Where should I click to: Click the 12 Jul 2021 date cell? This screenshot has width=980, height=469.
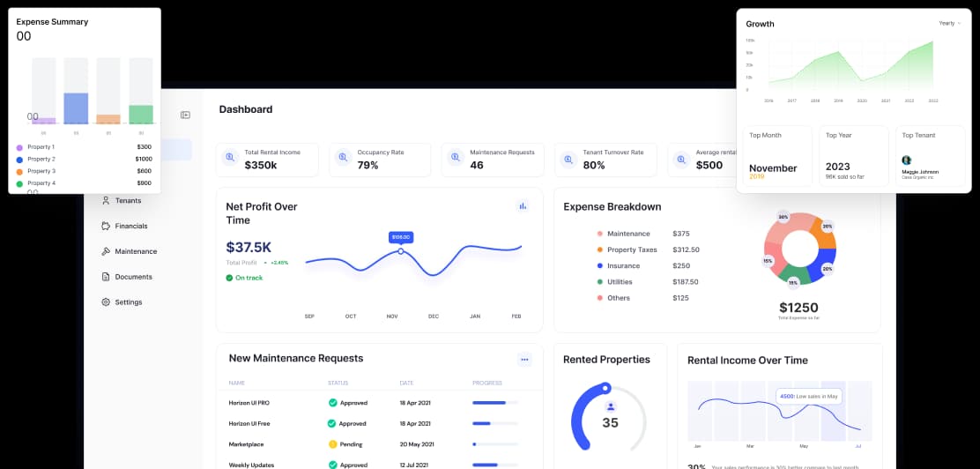(413, 465)
